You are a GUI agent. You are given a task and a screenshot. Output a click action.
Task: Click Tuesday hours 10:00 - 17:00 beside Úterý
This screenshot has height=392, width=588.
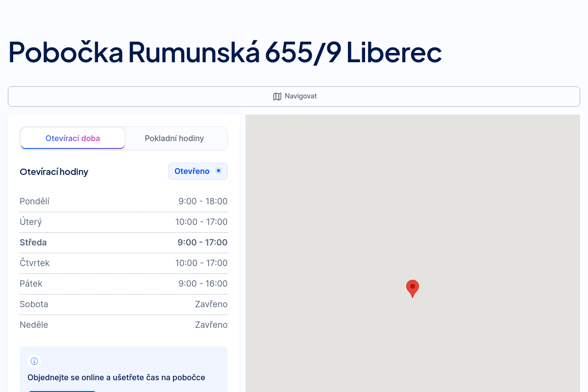(x=201, y=222)
